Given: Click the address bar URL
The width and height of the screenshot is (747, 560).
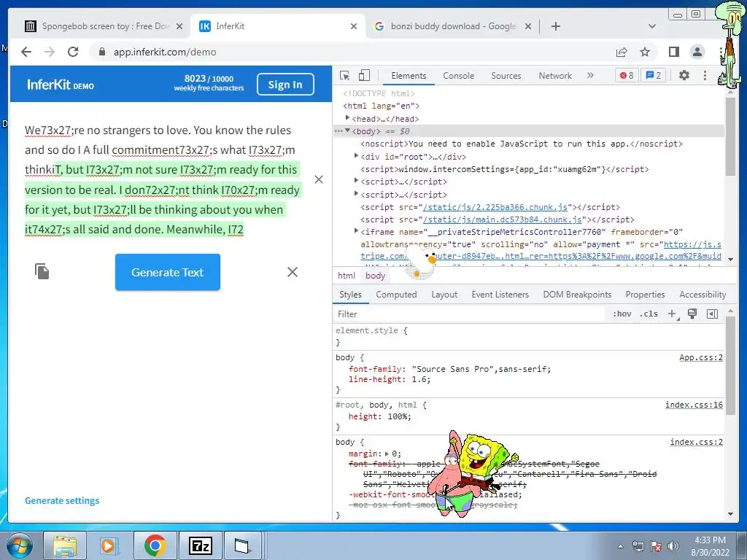Looking at the screenshot, I should pos(165,52).
